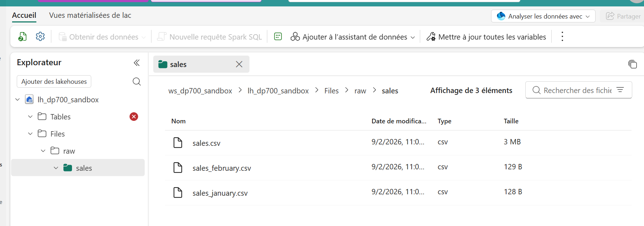Click the date cell of sales.csv row
The image size is (644, 226).
point(398,142)
